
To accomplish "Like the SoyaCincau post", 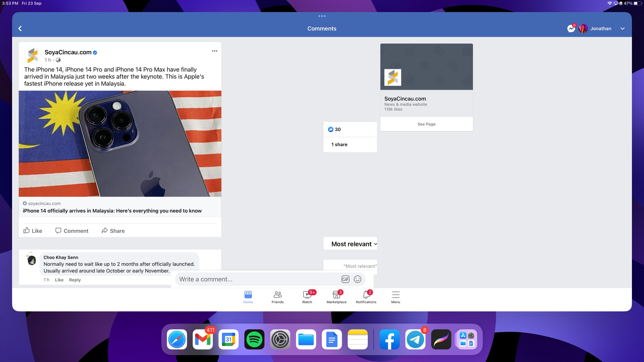I will click(33, 231).
